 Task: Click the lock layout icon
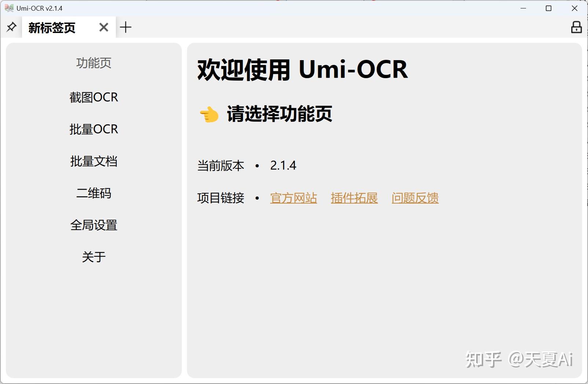point(576,27)
